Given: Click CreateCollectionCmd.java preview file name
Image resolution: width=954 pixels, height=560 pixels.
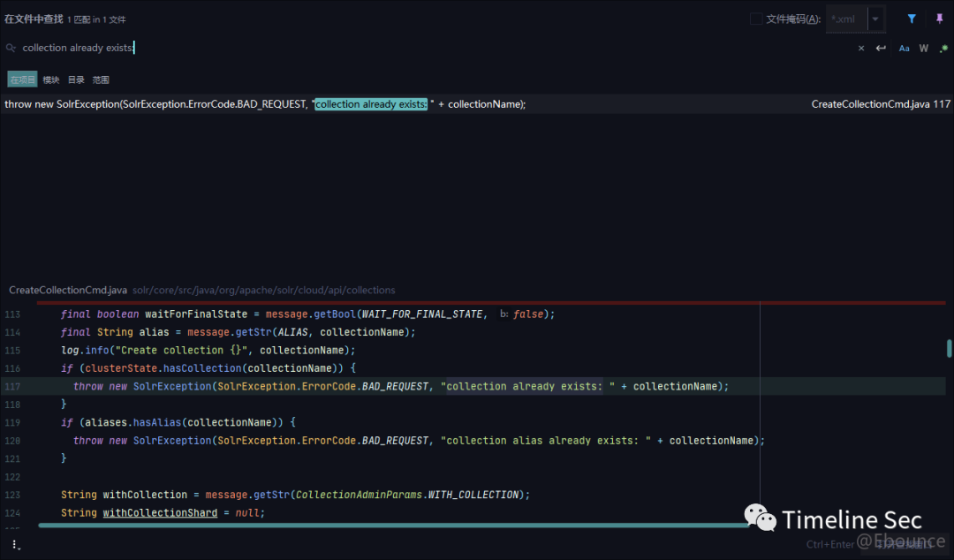Looking at the screenshot, I should (68, 291).
